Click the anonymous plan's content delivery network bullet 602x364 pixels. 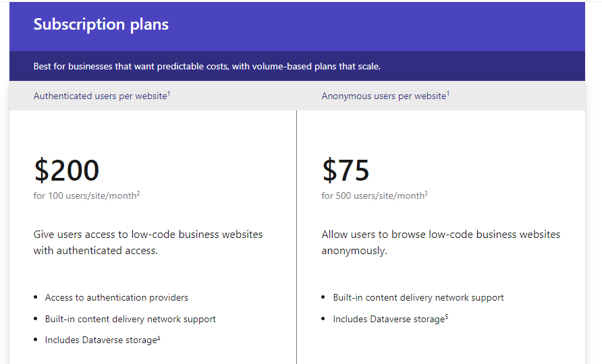[x=418, y=298]
